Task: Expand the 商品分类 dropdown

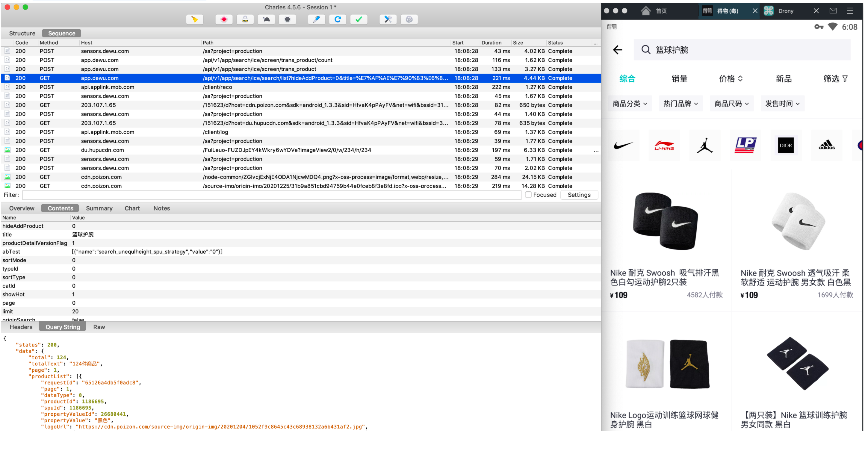Action: (630, 104)
